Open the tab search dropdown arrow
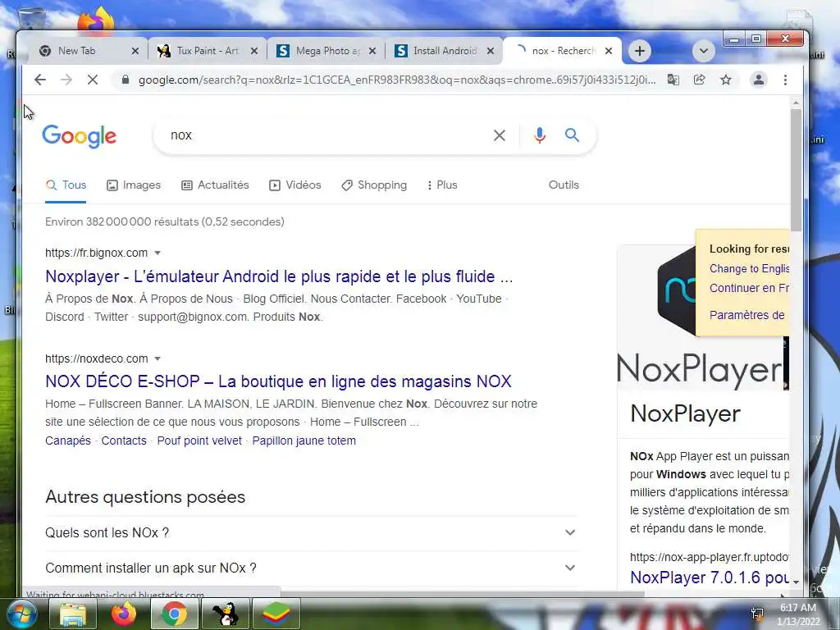Viewport: 840px width, 630px height. (x=703, y=51)
